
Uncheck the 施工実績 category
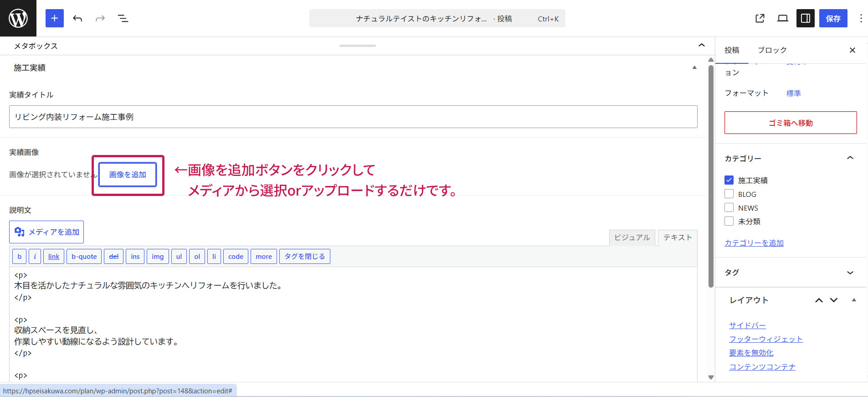pos(729,180)
